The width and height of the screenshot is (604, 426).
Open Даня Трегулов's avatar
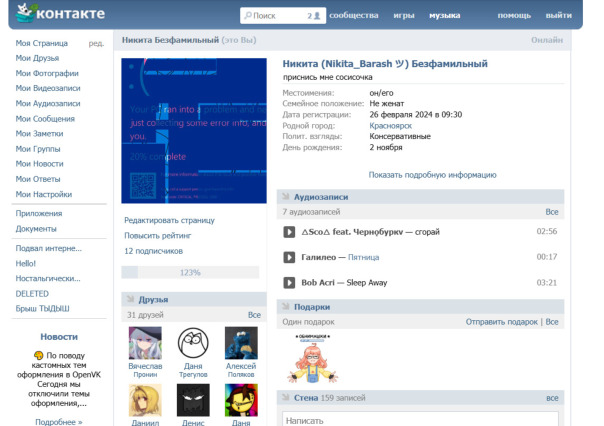tap(193, 343)
